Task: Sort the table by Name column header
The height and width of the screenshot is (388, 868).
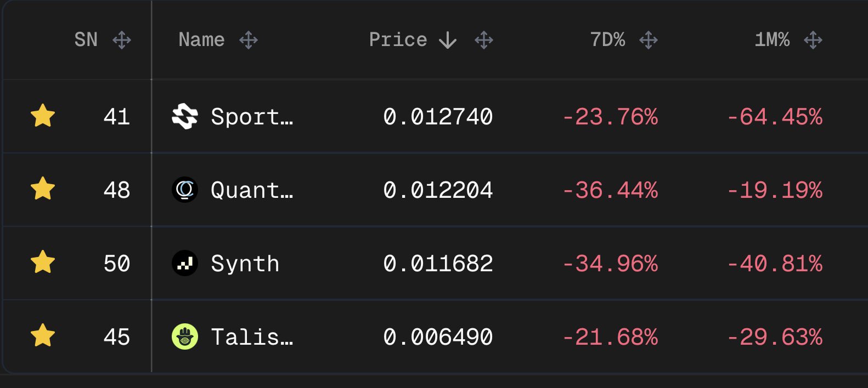Action: (x=201, y=40)
